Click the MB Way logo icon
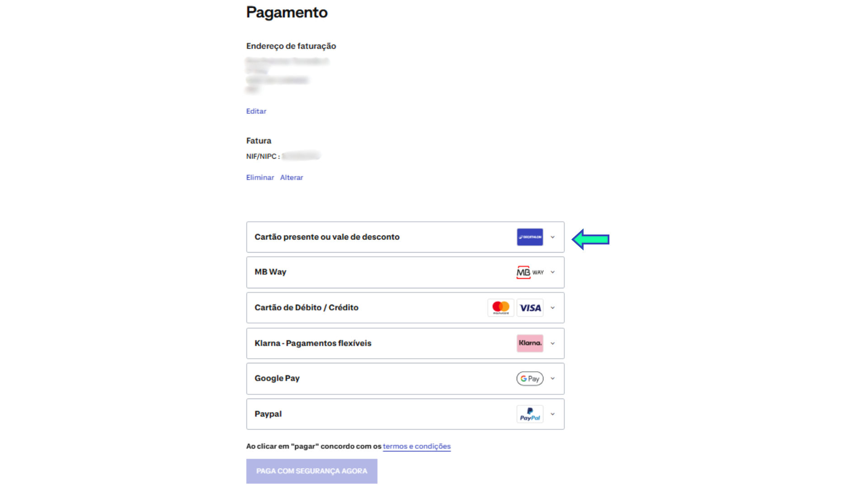The width and height of the screenshot is (868, 488). (530, 272)
